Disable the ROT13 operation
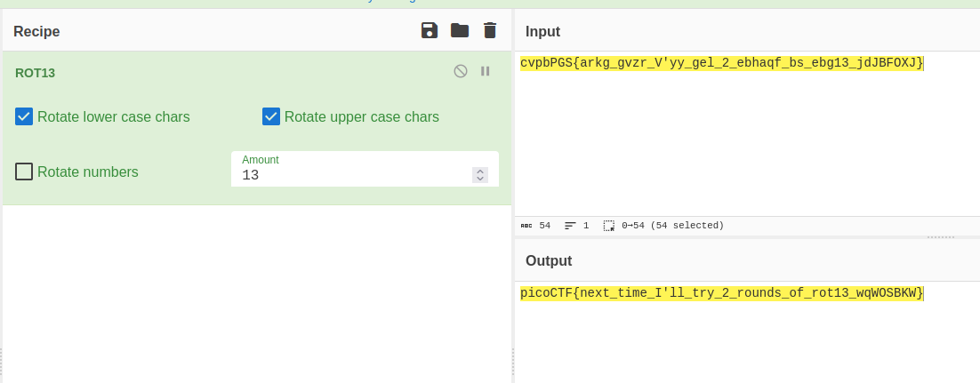Screen dimensions: 980x383 (461, 71)
